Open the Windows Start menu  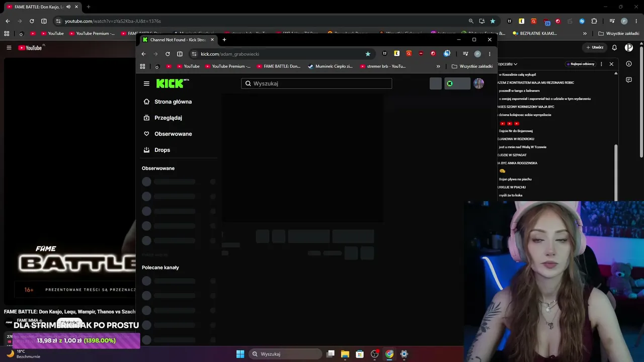[x=240, y=354]
